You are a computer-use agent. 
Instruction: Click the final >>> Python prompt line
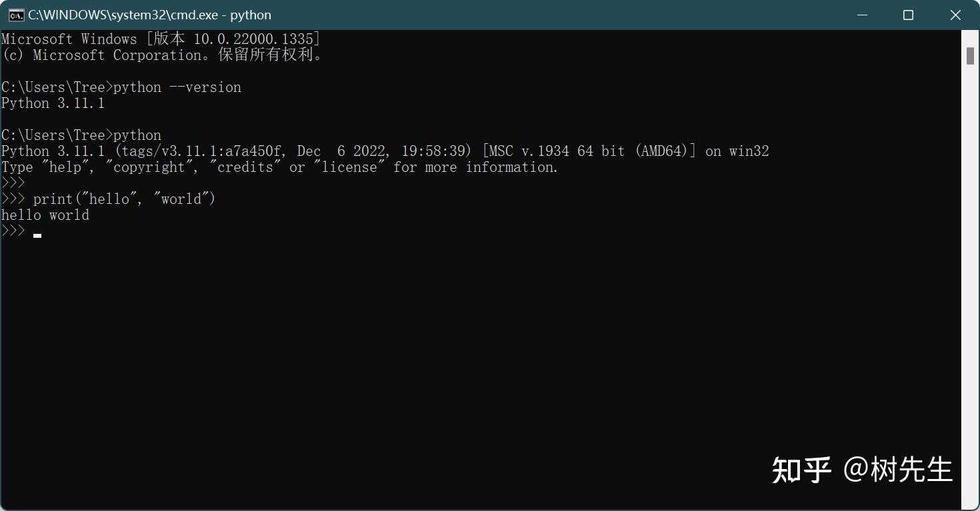point(13,230)
